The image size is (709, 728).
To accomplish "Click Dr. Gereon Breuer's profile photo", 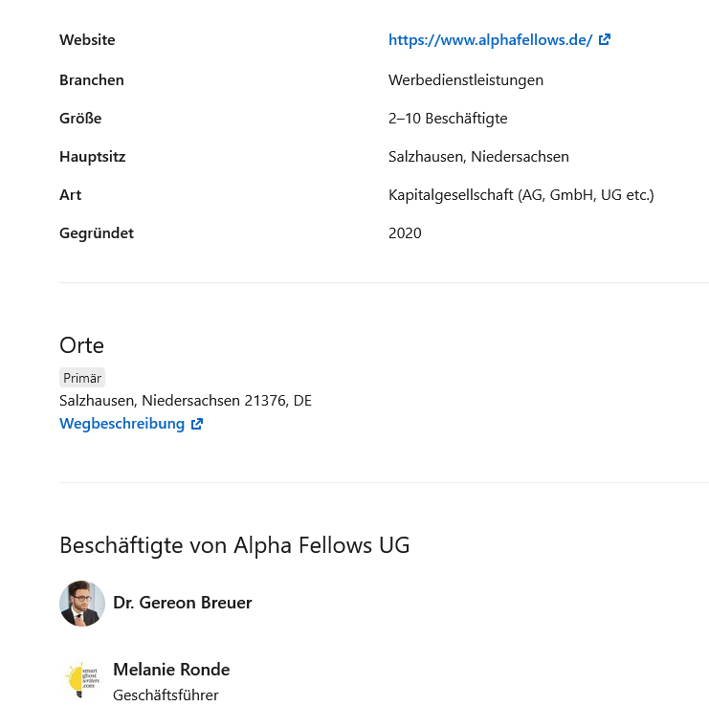I will tap(82, 603).
